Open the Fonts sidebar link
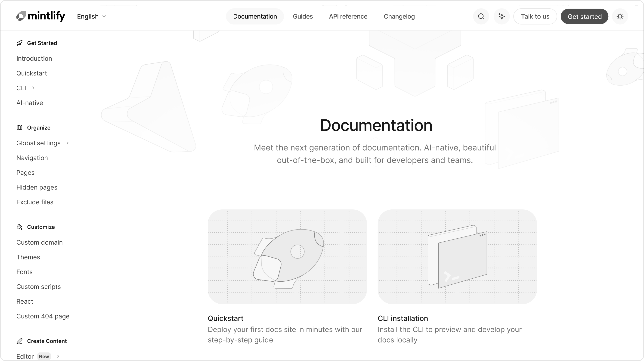The image size is (644, 361). coord(25,272)
